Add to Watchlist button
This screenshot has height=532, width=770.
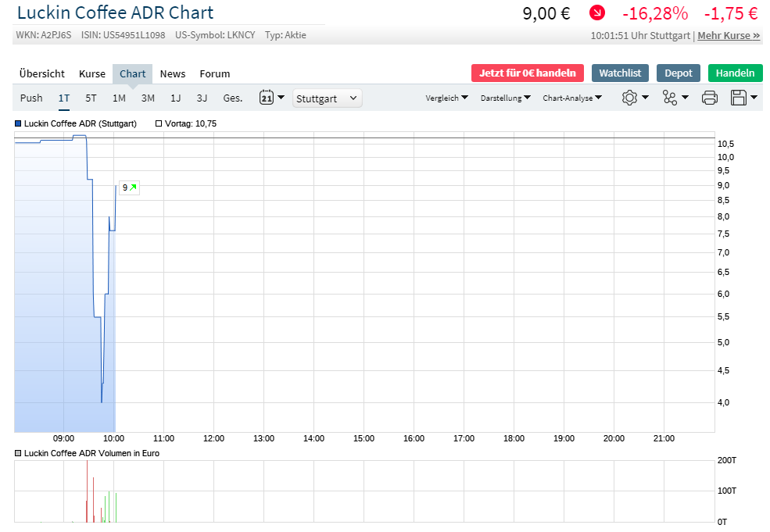coord(620,73)
